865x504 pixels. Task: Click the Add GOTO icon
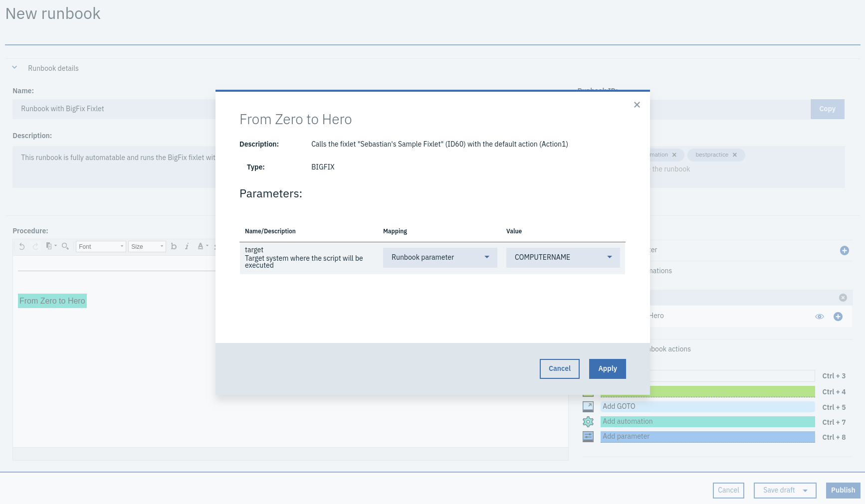588,407
